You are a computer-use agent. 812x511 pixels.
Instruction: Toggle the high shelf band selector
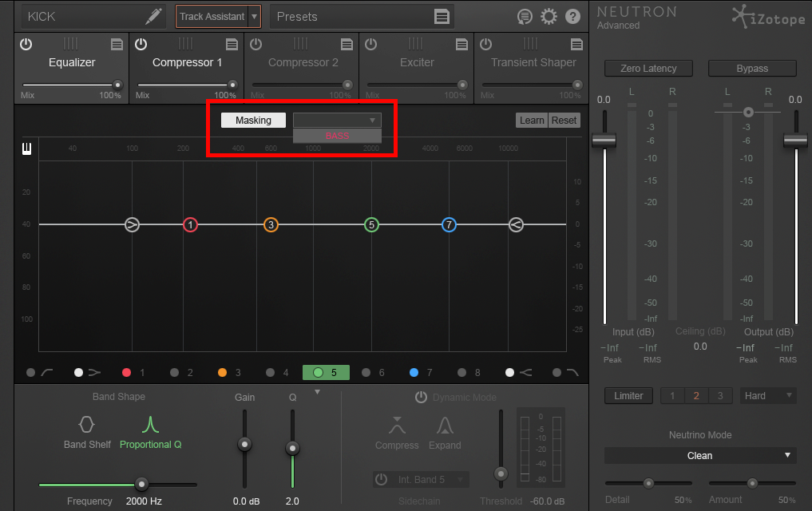tap(518, 372)
